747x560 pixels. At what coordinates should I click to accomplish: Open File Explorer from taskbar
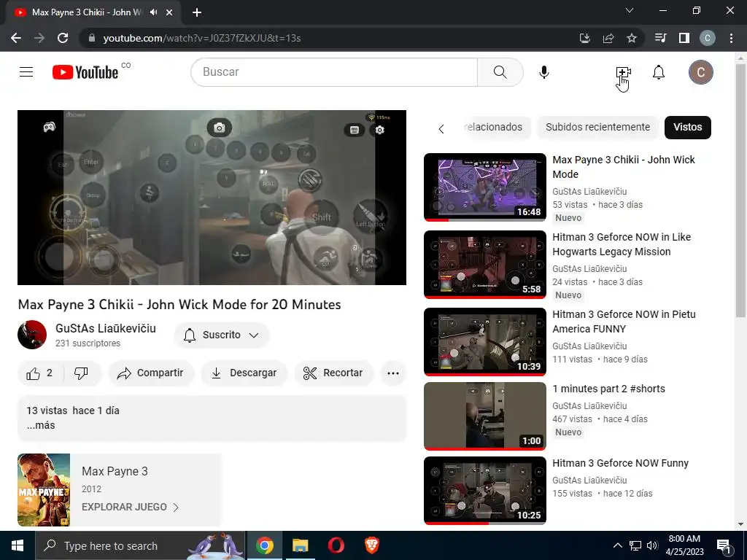tap(300, 545)
